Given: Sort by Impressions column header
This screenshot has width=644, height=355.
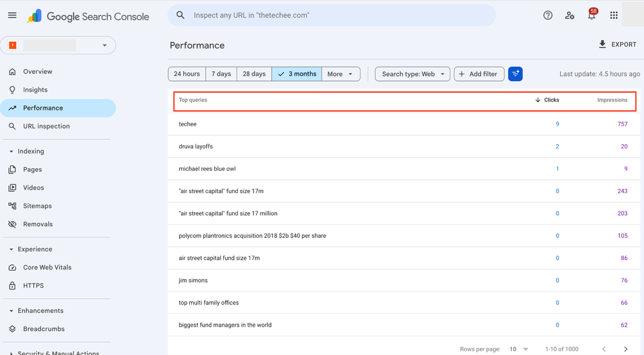Looking at the screenshot, I should tap(613, 100).
